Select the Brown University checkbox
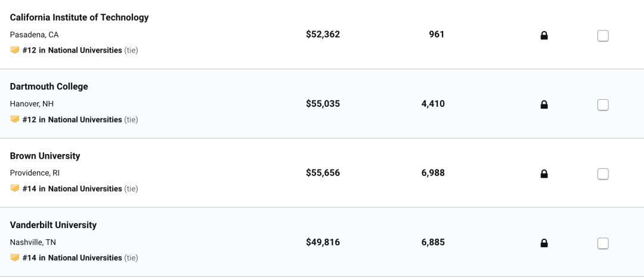 [x=602, y=174]
